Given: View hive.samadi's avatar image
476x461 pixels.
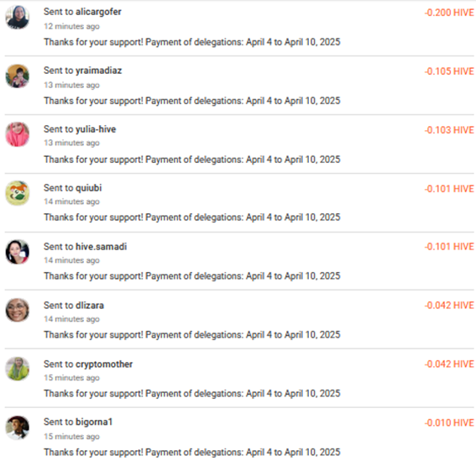Looking at the screenshot, I should pos(18,252).
